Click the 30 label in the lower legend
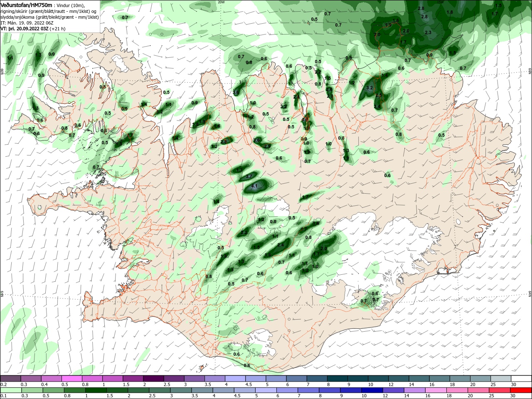This screenshot has width=532, height=399. click(x=513, y=396)
